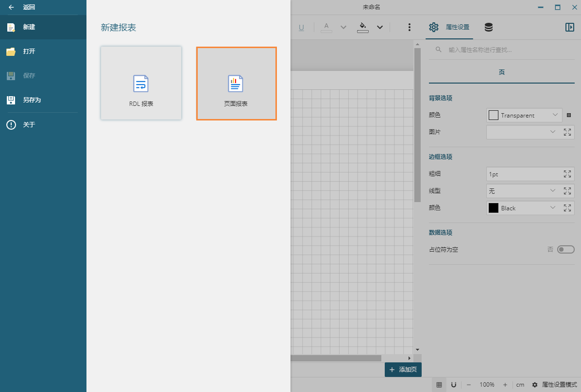Click the 属性设置模式 settings mode button
The height and width of the screenshot is (392, 581).
point(554,385)
